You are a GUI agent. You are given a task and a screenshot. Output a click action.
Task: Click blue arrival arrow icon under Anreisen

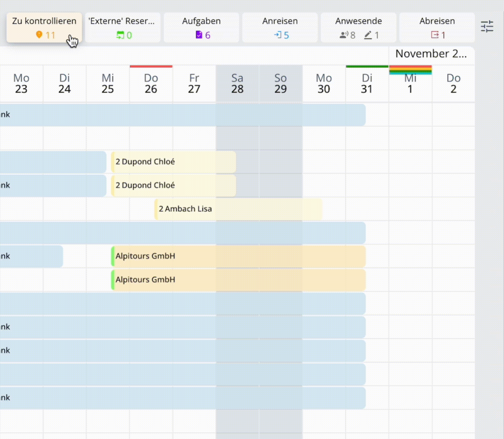click(278, 35)
